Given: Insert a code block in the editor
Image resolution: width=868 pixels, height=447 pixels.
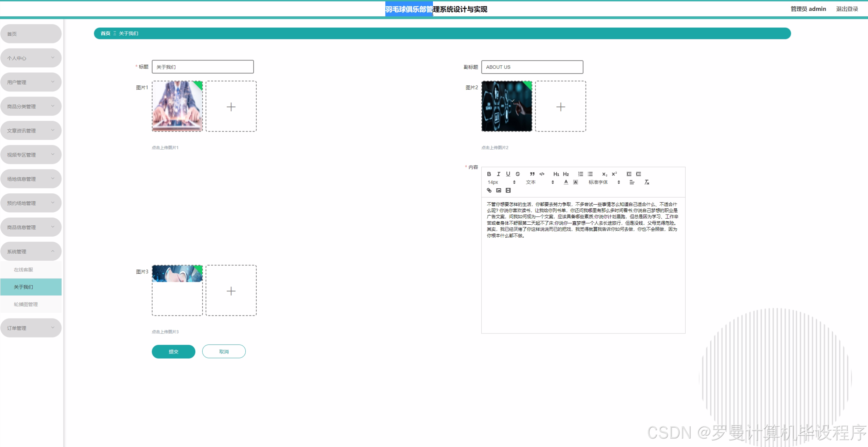Looking at the screenshot, I should 542,174.
